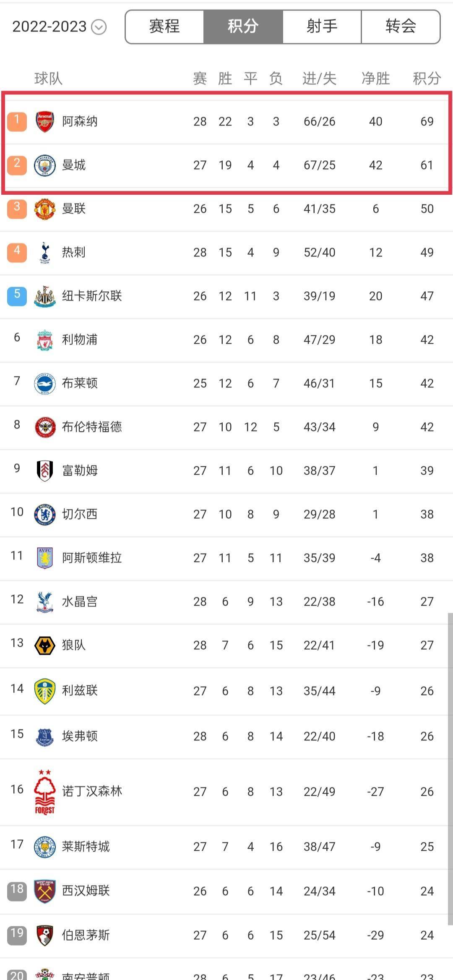Click the 净胜 column header
453x980 pixels.
point(376,78)
